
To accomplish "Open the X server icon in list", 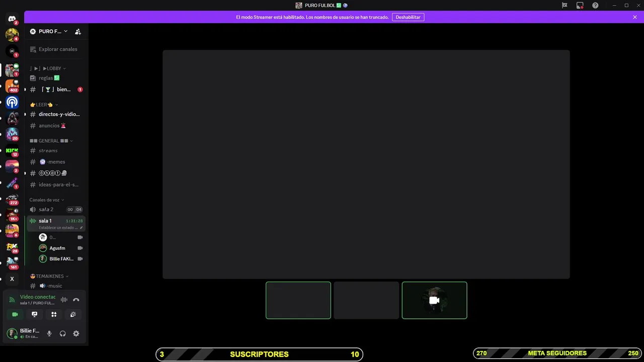I will tap(12, 279).
